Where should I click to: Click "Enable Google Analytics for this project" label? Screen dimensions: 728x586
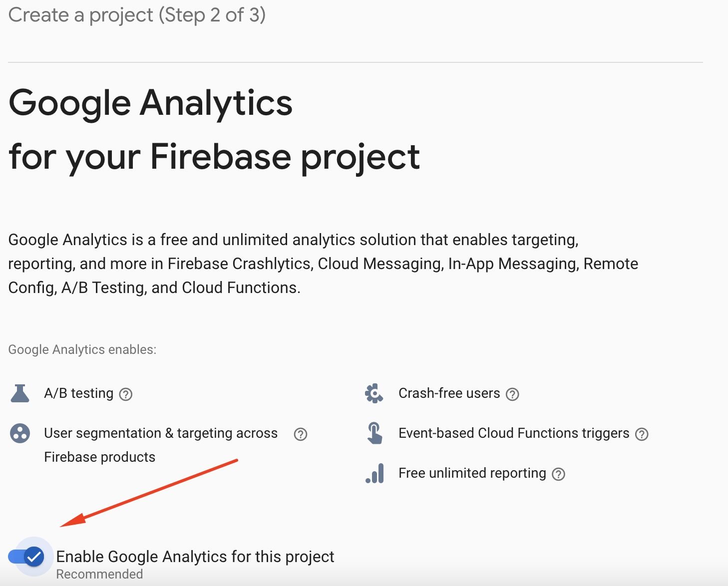pos(196,557)
